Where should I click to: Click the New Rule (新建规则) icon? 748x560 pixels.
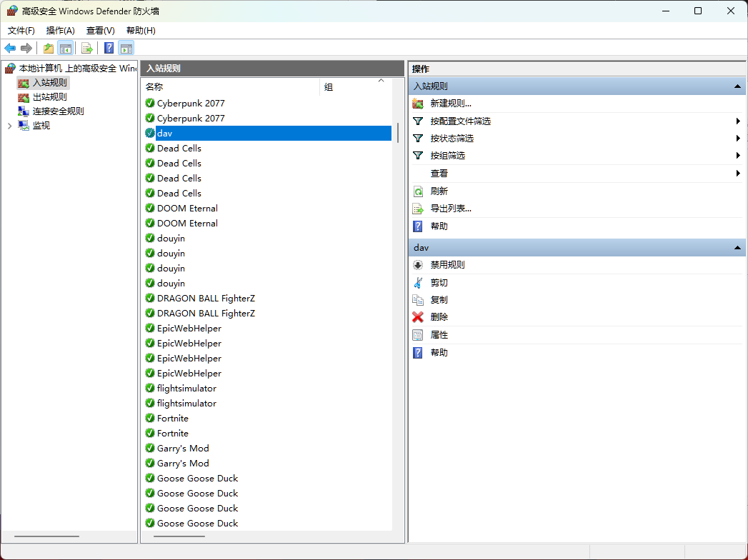[418, 104]
